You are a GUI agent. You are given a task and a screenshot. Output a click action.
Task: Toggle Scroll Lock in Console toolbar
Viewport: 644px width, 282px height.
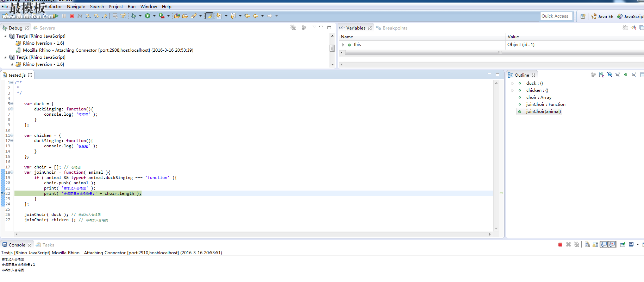(x=595, y=245)
